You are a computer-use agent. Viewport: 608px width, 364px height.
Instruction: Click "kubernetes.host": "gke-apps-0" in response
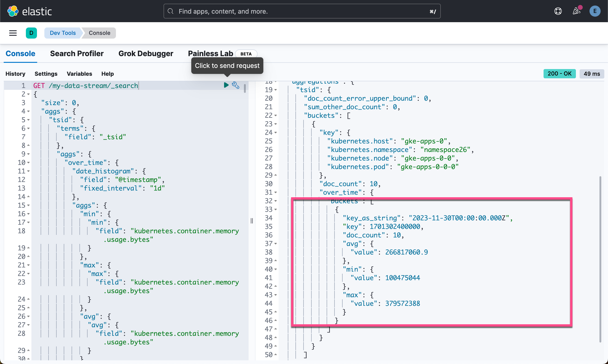click(389, 141)
